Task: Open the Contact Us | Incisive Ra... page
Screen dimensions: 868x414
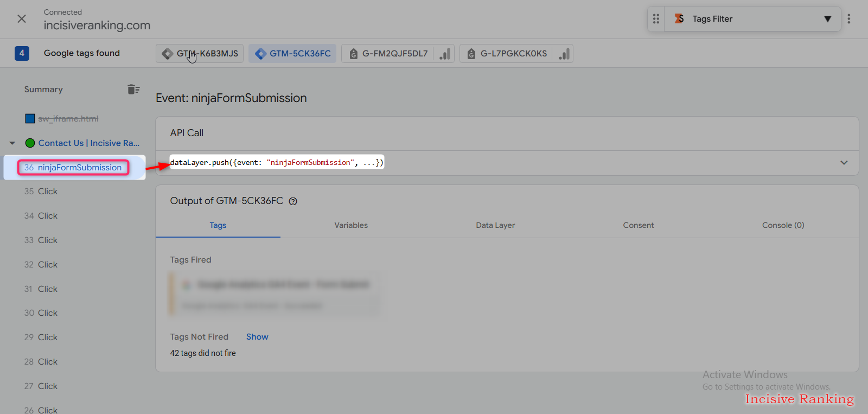Action: [89, 143]
